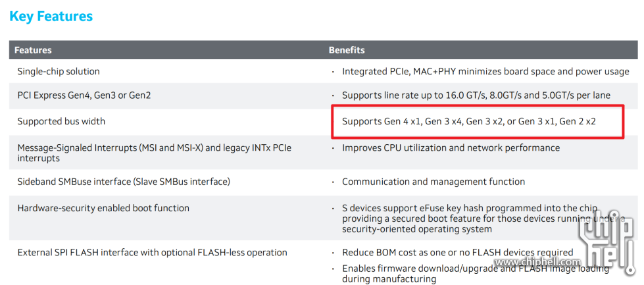Image resolution: width=644 pixels, height=285 pixels.
Task: Click the www.chiphell.com watermark link
Action: click(x=538, y=261)
